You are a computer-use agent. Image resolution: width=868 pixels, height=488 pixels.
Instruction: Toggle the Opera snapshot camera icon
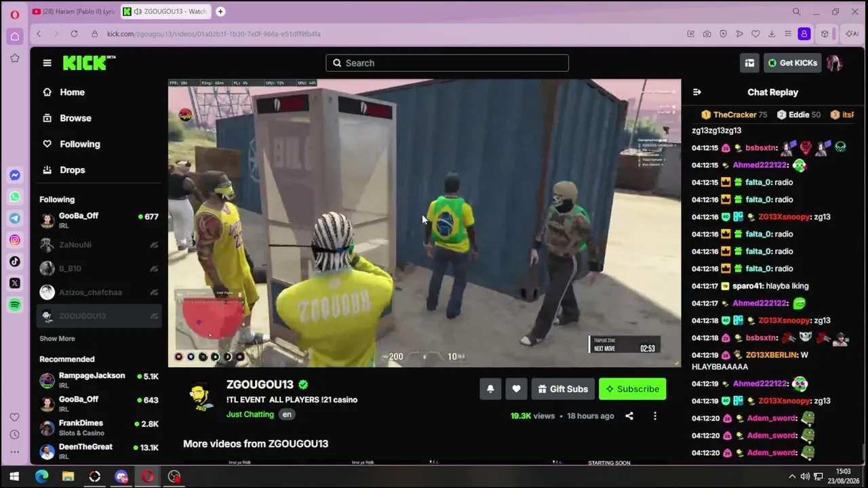[x=707, y=34]
